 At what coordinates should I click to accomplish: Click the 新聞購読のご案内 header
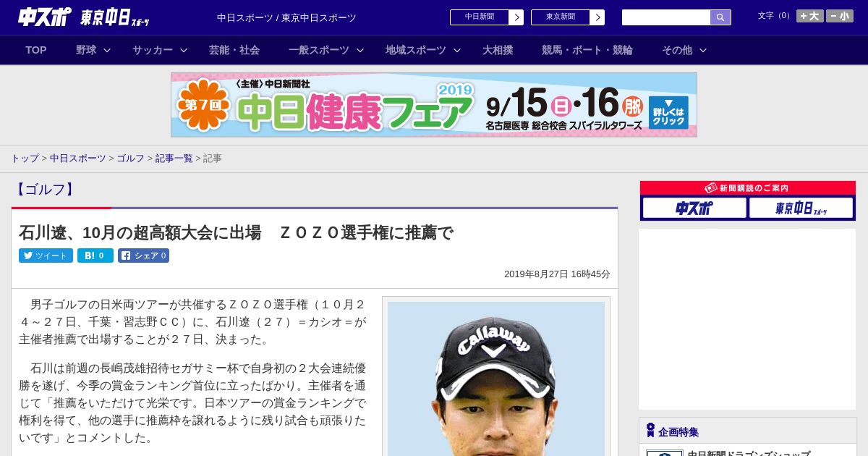(x=747, y=187)
